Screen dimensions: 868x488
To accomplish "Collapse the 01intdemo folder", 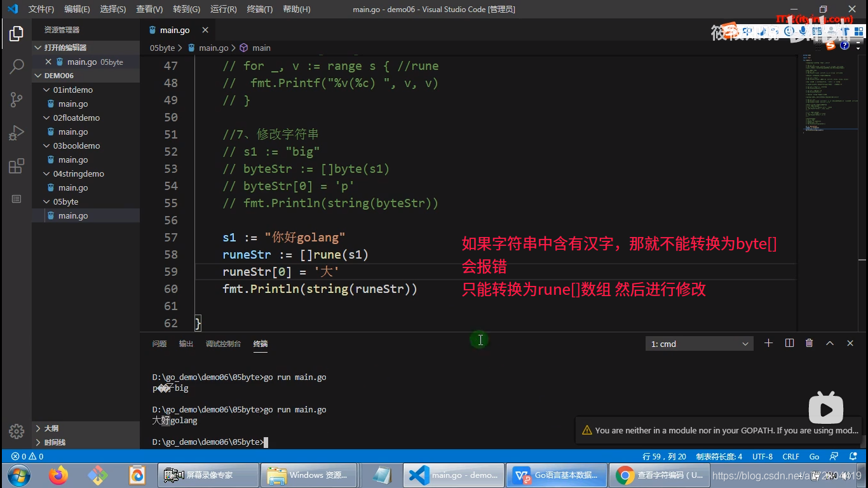I will point(86,90).
